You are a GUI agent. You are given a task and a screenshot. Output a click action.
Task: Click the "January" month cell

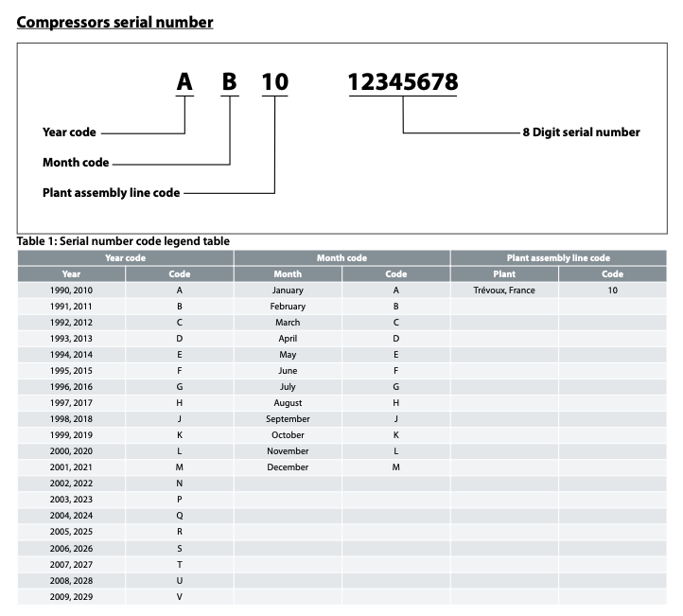(288, 290)
